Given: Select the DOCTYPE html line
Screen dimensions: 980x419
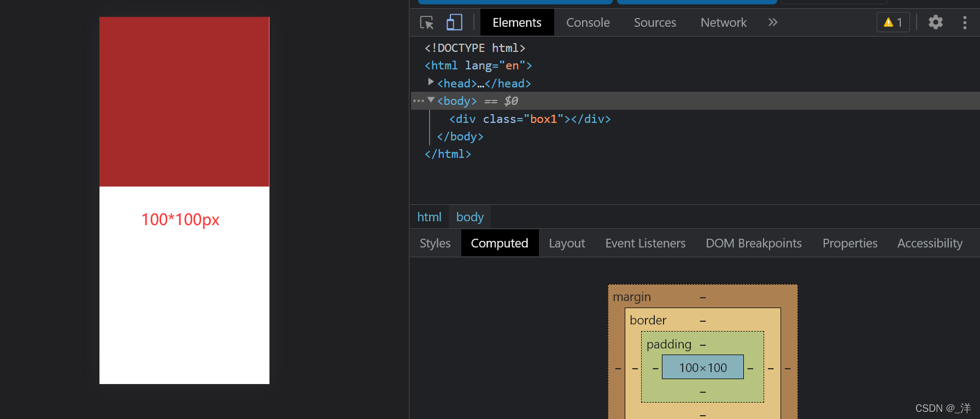Looking at the screenshot, I should 475,48.
